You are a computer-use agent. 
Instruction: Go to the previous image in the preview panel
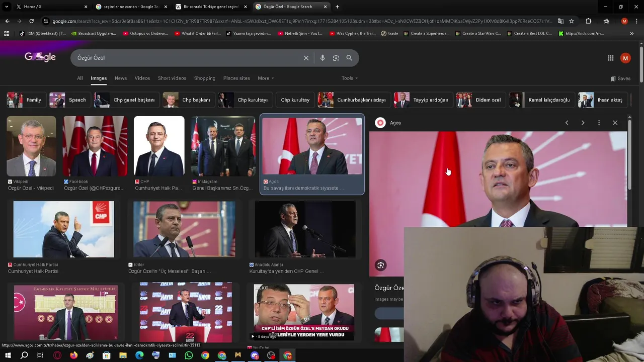tap(567, 123)
